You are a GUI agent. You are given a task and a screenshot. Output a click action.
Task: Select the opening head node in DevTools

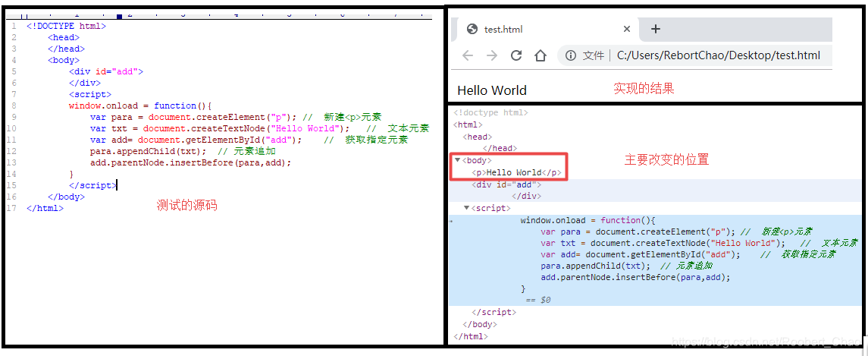(x=477, y=137)
